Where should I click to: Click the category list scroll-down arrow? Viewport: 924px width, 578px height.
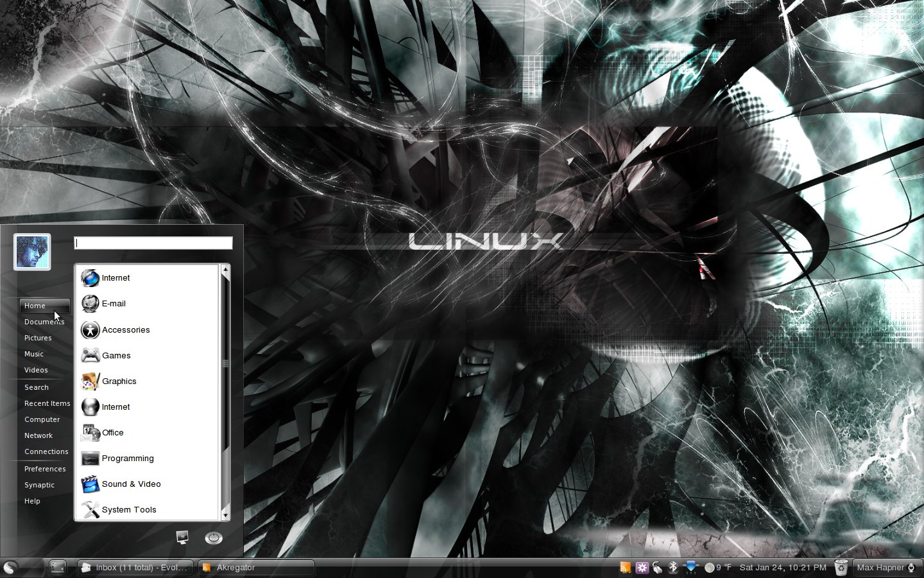coord(225,515)
